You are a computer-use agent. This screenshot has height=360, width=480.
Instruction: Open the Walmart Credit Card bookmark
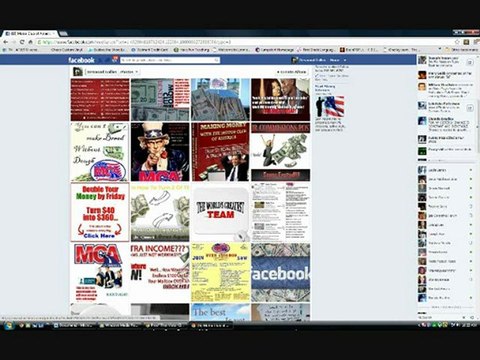click(x=150, y=50)
